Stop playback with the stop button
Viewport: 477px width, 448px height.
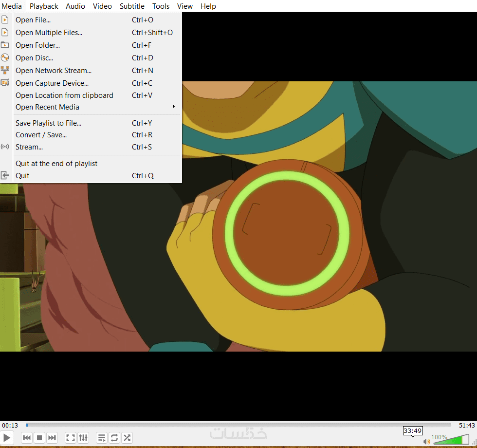pyautogui.click(x=39, y=438)
